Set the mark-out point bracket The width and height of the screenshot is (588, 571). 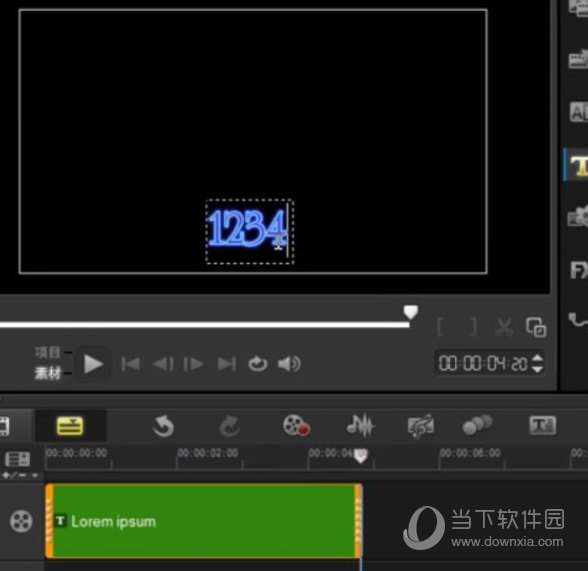tap(474, 327)
